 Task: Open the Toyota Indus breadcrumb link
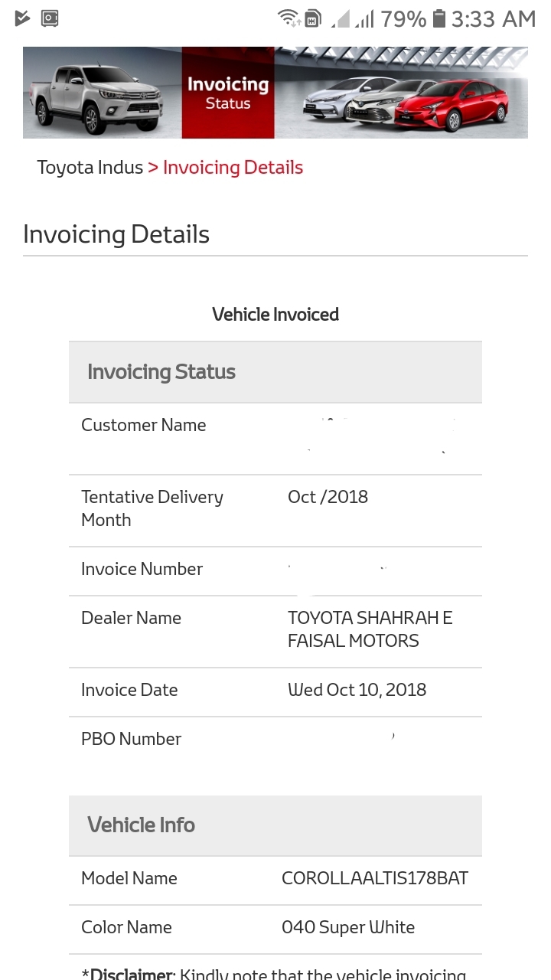coord(90,168)
